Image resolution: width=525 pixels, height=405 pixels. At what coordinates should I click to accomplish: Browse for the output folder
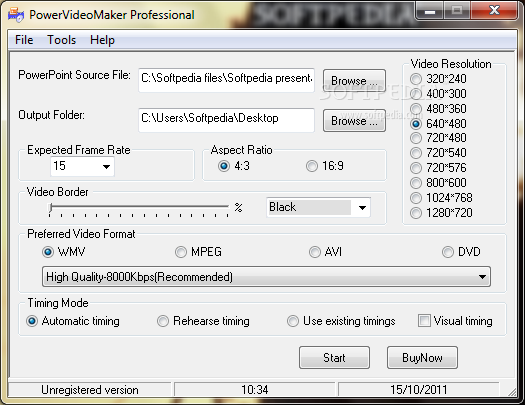[x=354, y=120]
